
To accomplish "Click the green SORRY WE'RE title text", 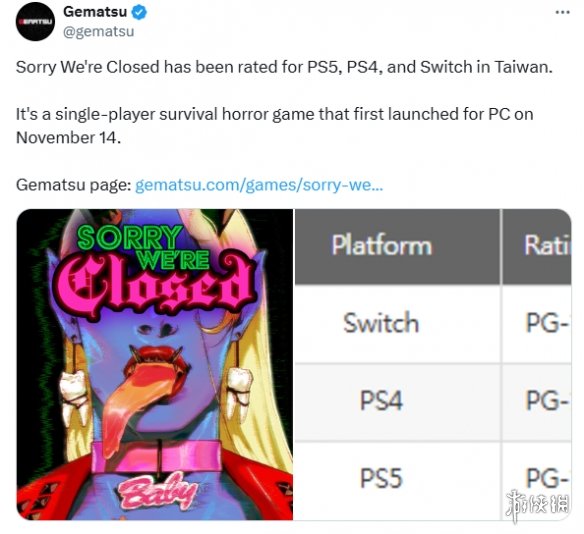I will point(142,247).
